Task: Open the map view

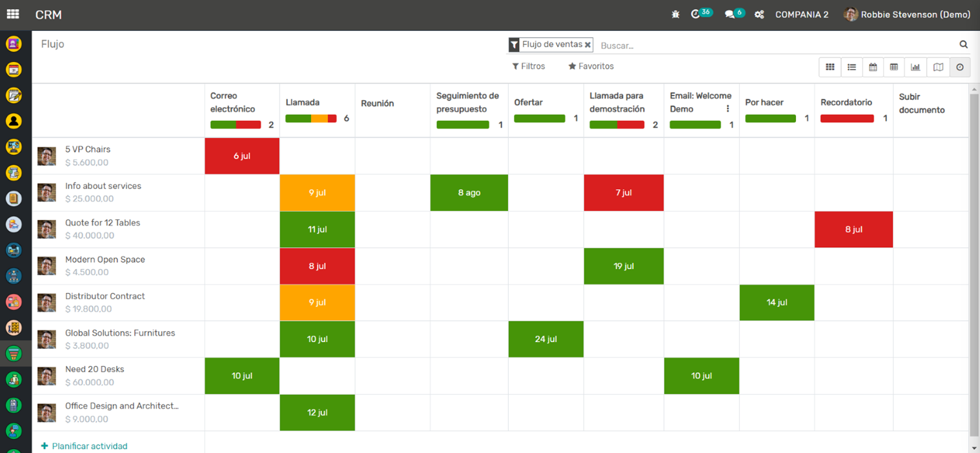Action: click(938, 67)
